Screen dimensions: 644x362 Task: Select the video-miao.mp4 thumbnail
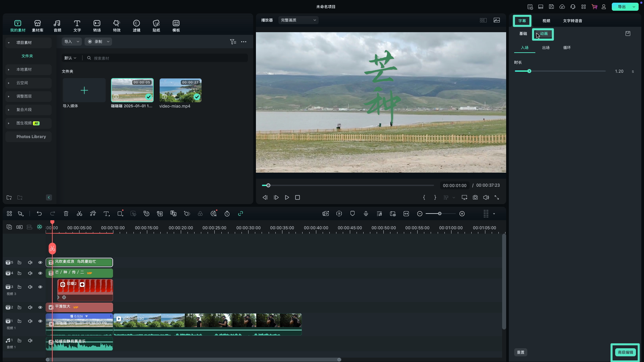coord(180,90)
